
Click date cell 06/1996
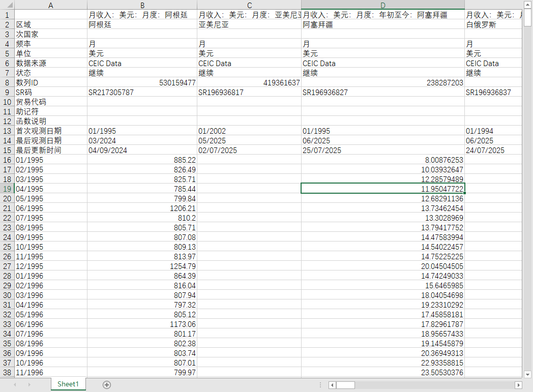tap(51, 324)
